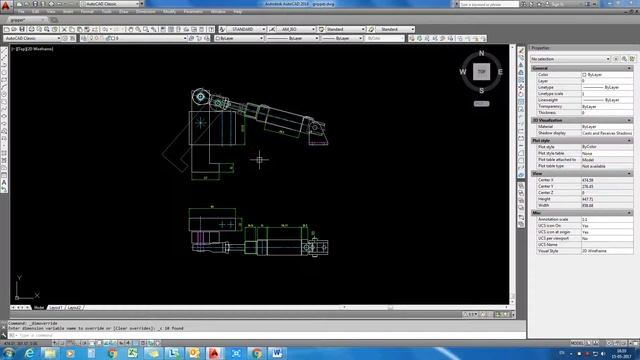Open Word from the Windows taskbar
The width and height of the screenshot is (640, 360).
coord(277,353)
